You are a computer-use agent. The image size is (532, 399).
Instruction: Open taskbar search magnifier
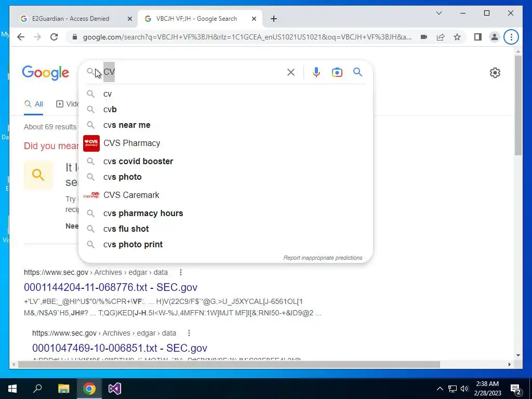[x=37, y=389]
